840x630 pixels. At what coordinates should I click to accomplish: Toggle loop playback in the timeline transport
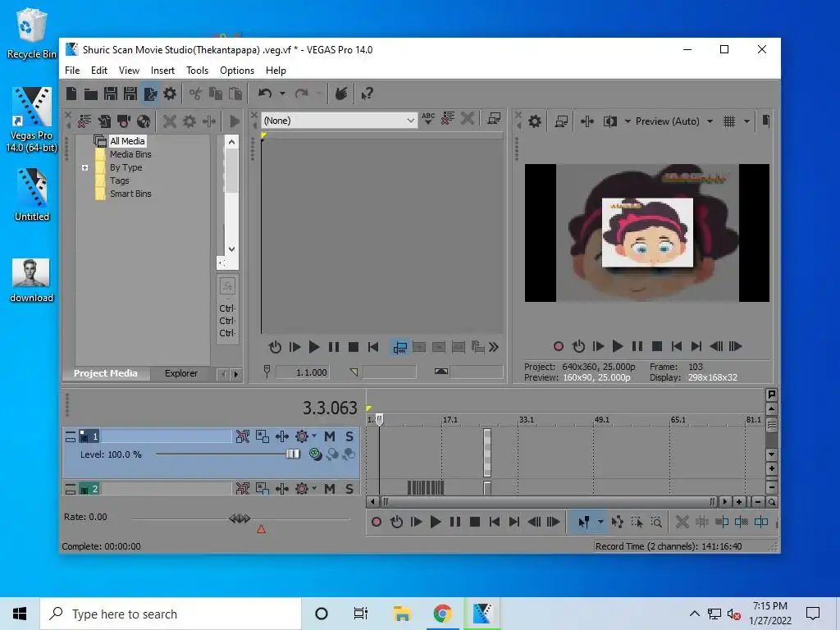click(396, 522)
